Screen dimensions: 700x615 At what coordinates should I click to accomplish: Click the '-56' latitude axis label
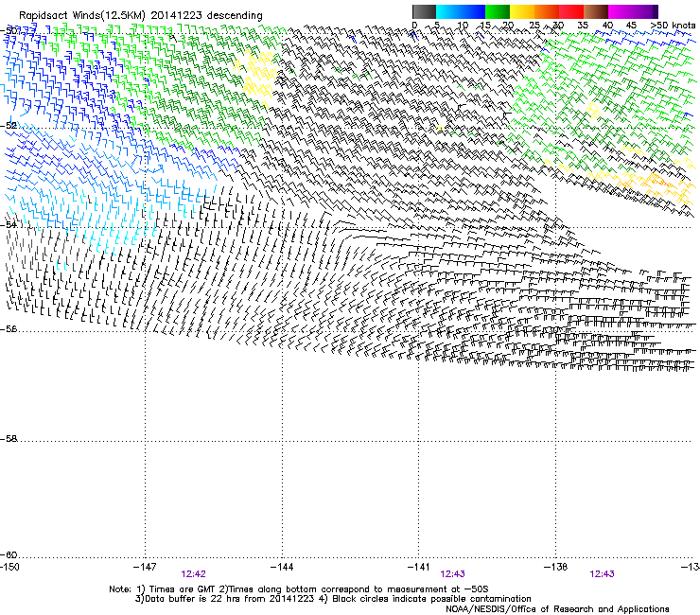[9, 329]
